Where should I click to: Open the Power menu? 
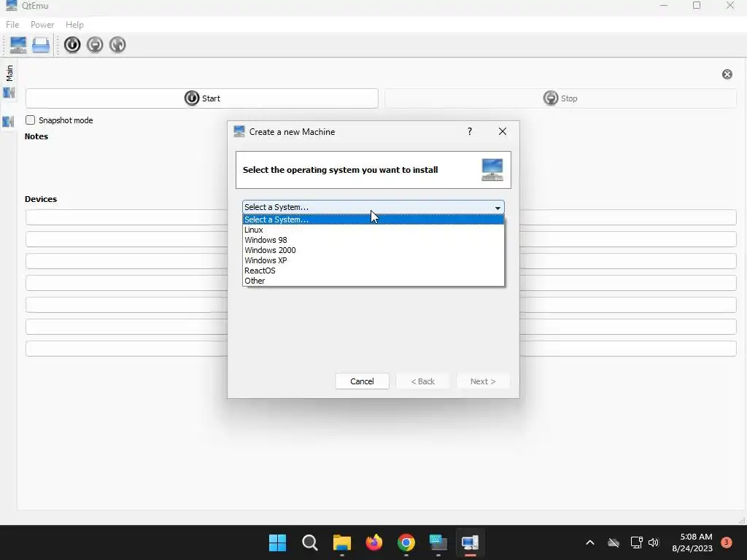pyautogui.click(x=42, y=24)
